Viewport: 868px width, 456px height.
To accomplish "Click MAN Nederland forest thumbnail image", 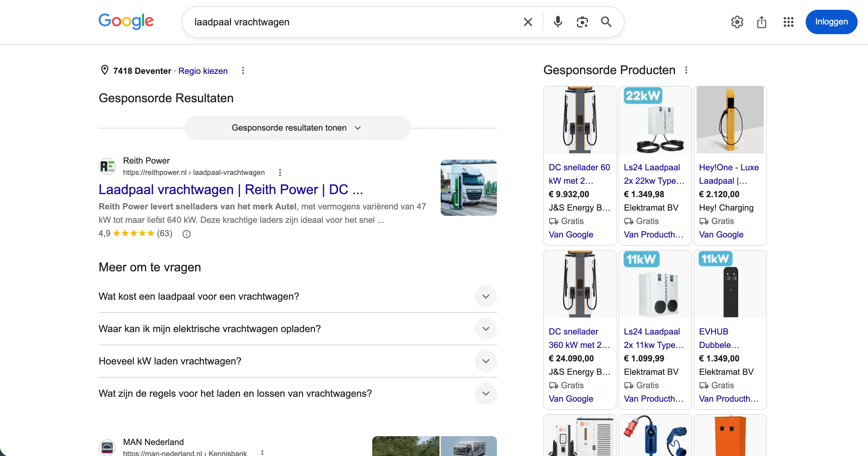I will point(406,446).
